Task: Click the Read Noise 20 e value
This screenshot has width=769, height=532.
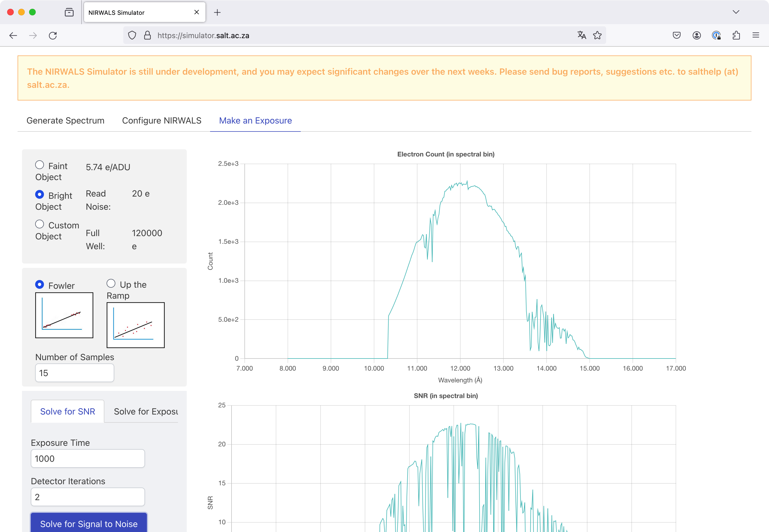Action: coord(141,194)
